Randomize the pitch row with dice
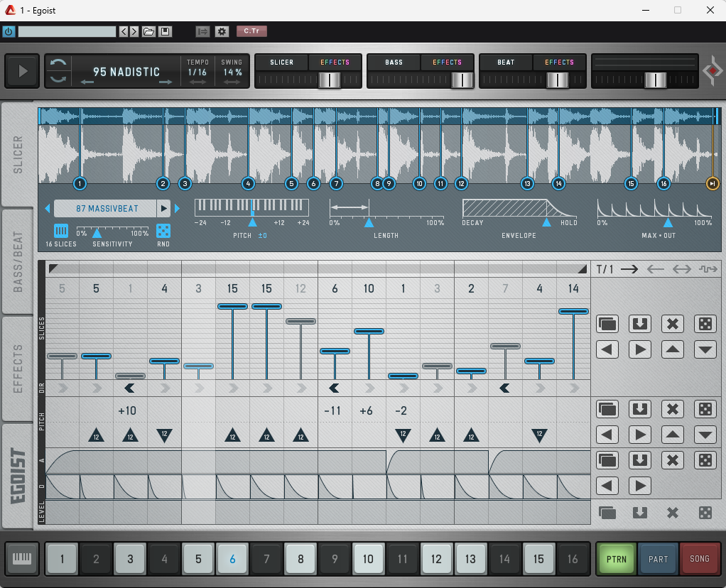This screenshot has width=726, height=588. coord(705,409)
